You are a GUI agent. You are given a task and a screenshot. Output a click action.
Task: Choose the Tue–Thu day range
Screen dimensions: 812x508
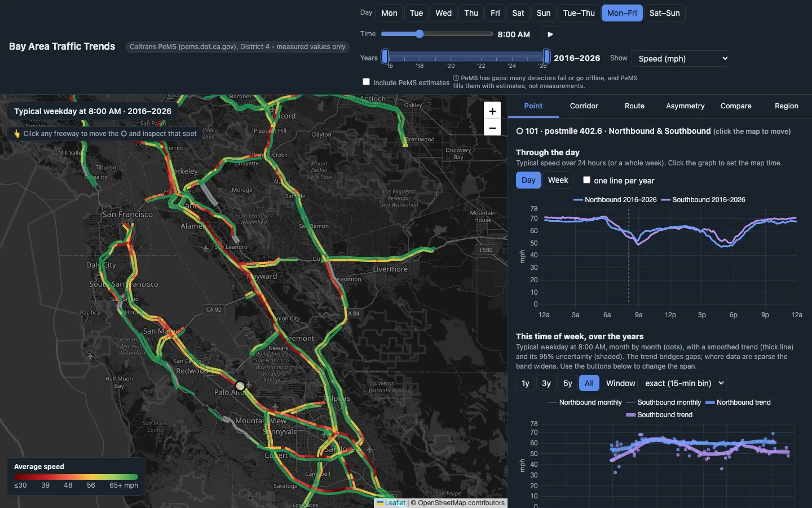click(579, 13)
